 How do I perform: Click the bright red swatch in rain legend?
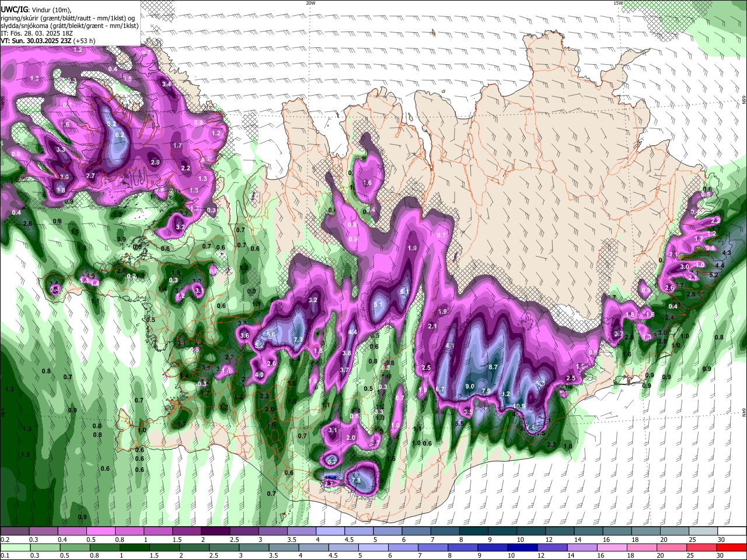click(x=732, y=547)
